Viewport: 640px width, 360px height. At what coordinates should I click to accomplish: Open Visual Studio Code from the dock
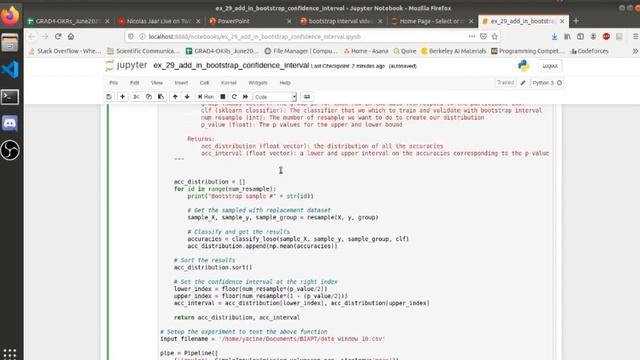click(10, 69)
